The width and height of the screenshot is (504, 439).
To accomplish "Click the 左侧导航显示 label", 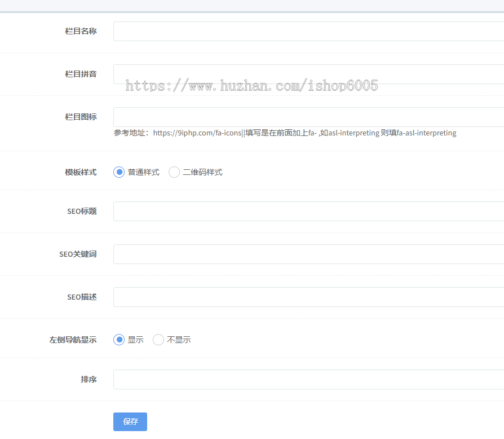I will (x=73, y=340).
